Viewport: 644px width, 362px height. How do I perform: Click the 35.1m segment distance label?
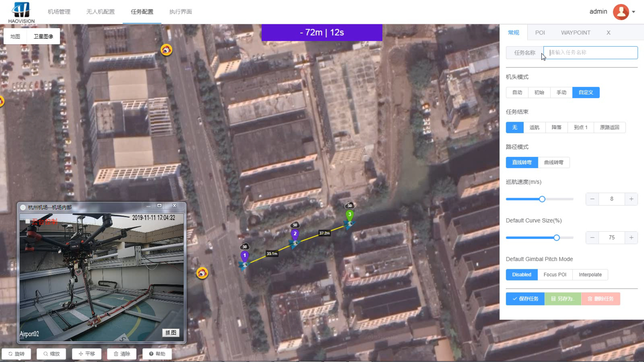tap(272, 254)
